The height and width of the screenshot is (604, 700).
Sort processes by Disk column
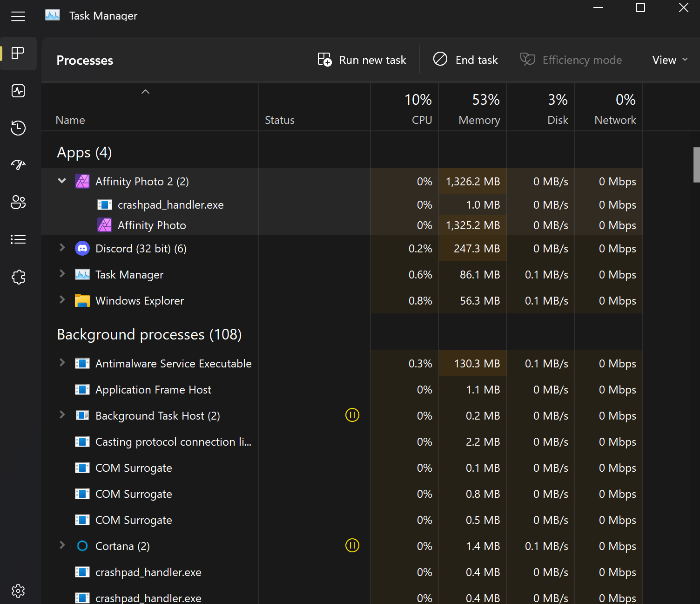(x=540, y=108)
